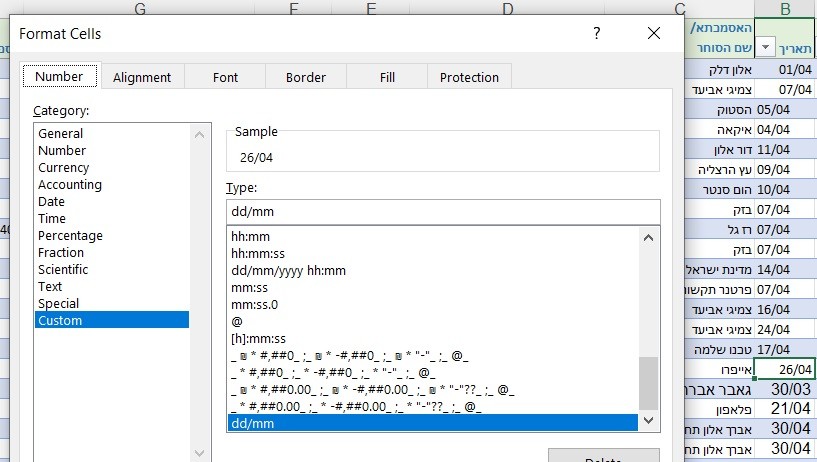Click spreadsheet cell with date 17/04
Viewport: 817px width, 462px height.
pos(785,349)
